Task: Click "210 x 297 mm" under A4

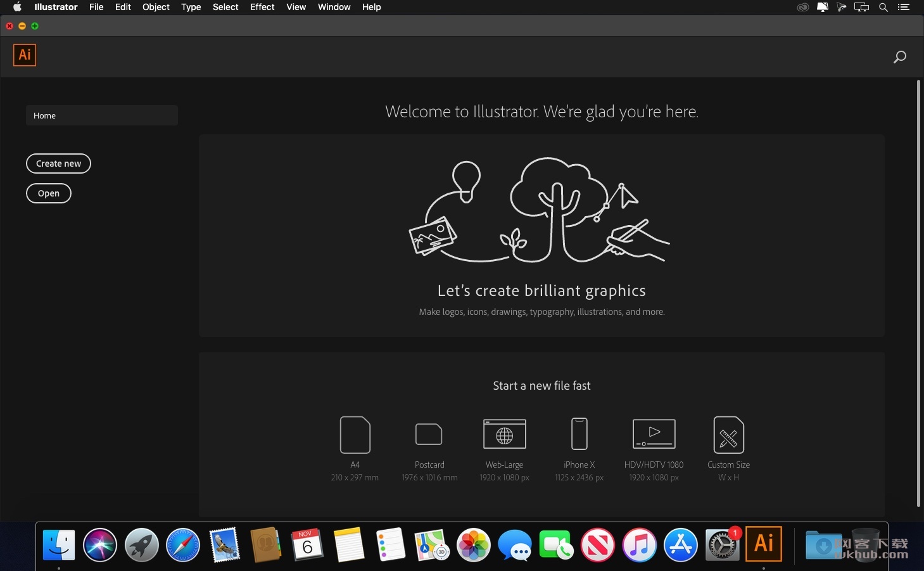Action: point(355,477)
